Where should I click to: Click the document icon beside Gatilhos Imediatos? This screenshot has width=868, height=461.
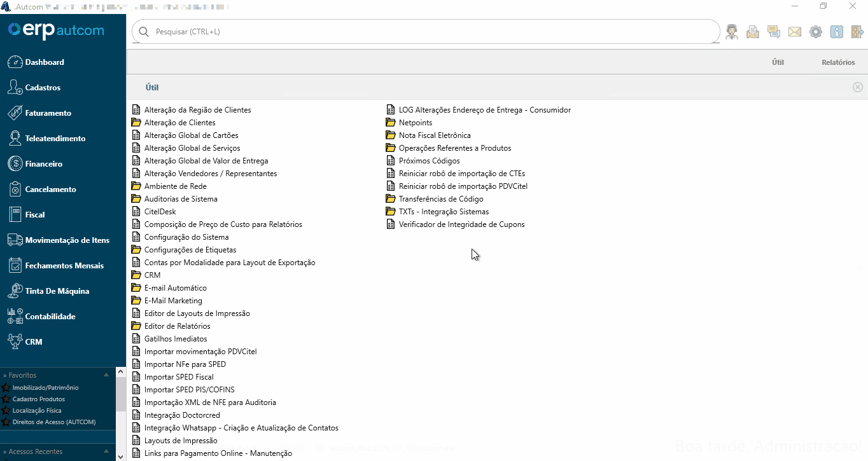(136, 339)
